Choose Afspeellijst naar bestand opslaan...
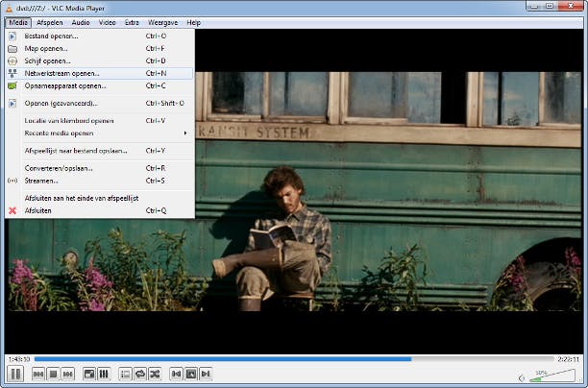The image size is (588, 388). pos(100,151)
